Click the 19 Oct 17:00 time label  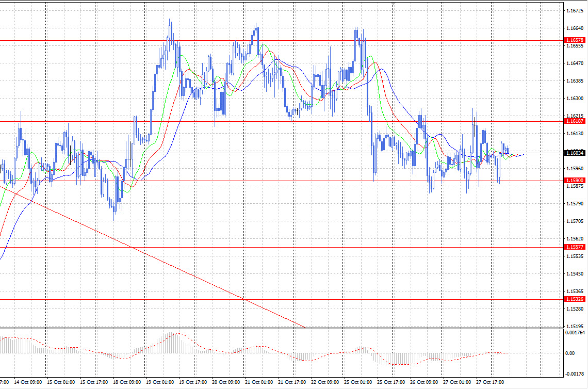click(193, 382)
